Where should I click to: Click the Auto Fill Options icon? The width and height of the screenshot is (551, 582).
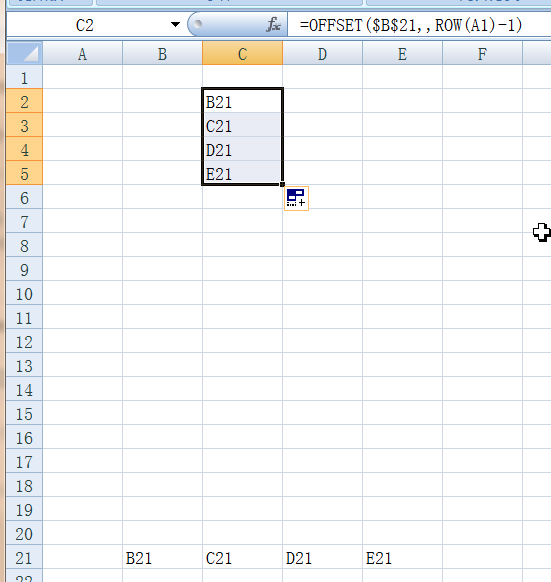click(296, 199)
